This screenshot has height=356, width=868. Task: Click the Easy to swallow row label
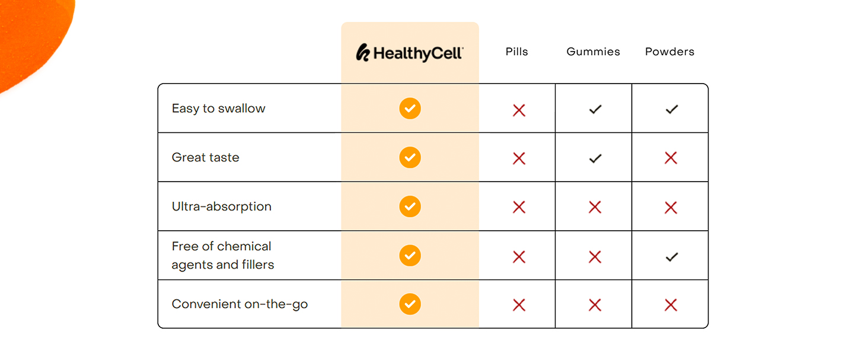[x=218, y=109]
